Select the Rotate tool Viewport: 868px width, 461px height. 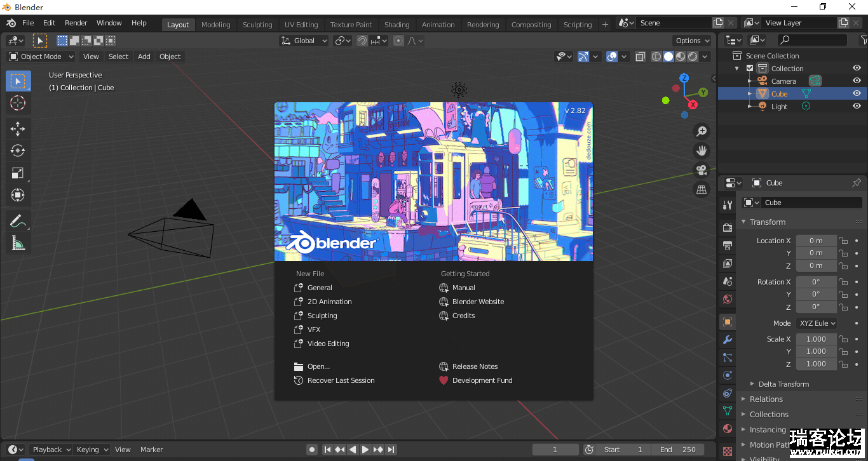[x=18, y=150]
